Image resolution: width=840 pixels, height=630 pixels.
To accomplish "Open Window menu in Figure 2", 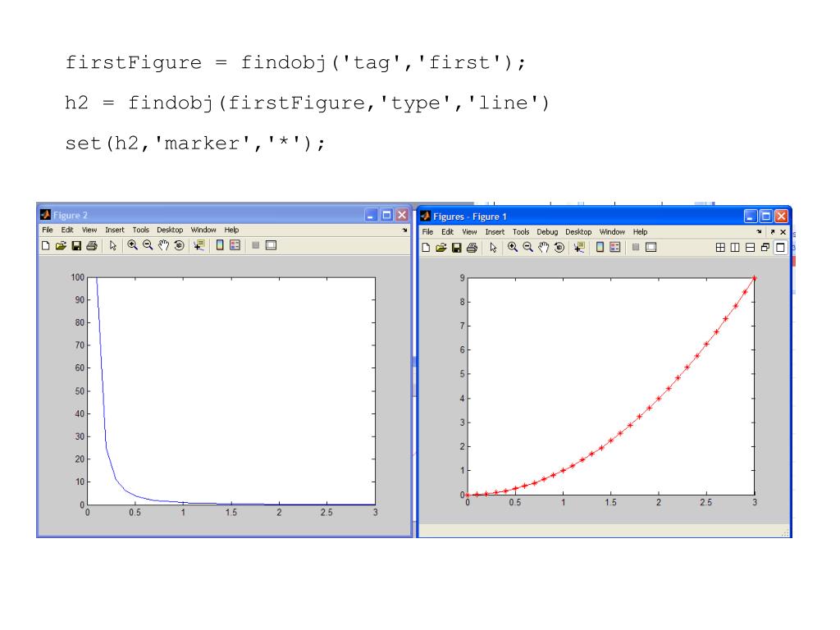I will click(x=203, y=230).
